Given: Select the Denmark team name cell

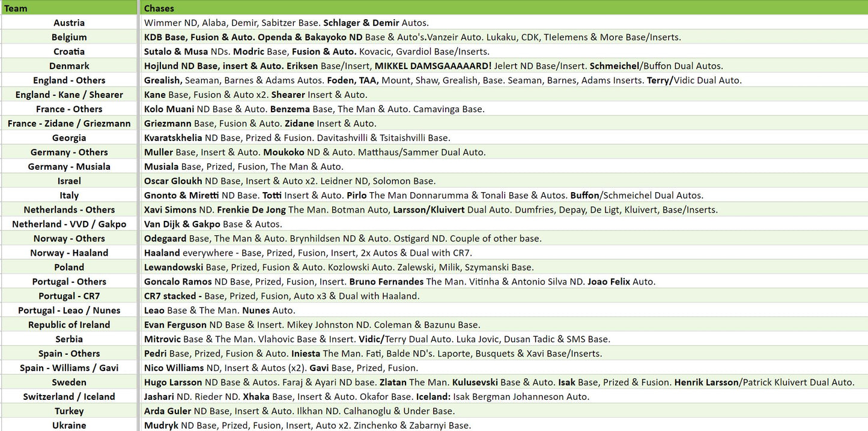Looking at the screenshot, I should click(x=69, y=66).
